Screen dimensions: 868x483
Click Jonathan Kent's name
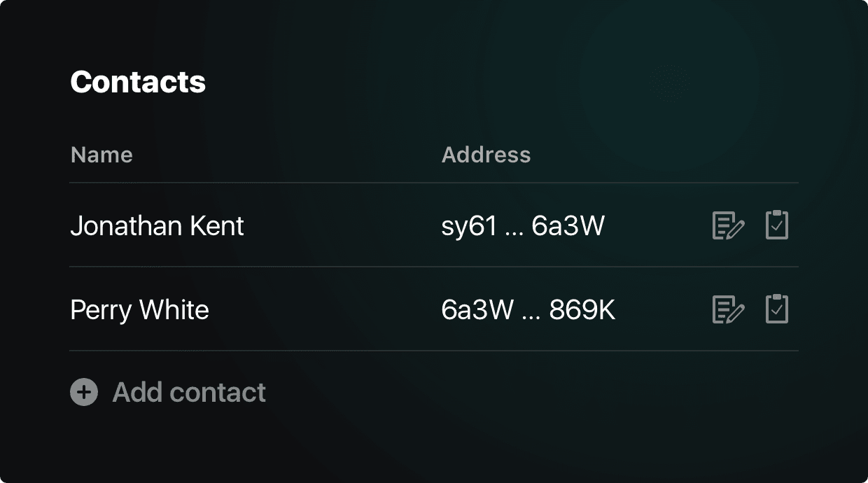157,225
